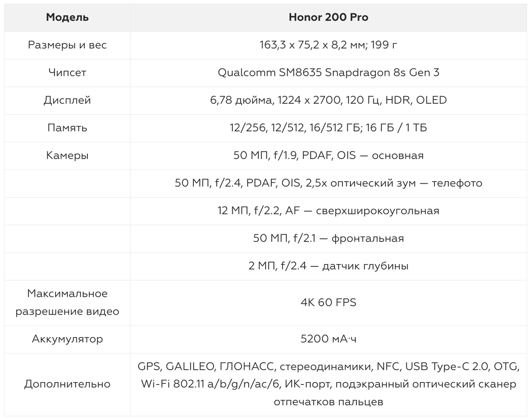
Task: Click the "Модель" header cell
Action: [x=67, y=18]
